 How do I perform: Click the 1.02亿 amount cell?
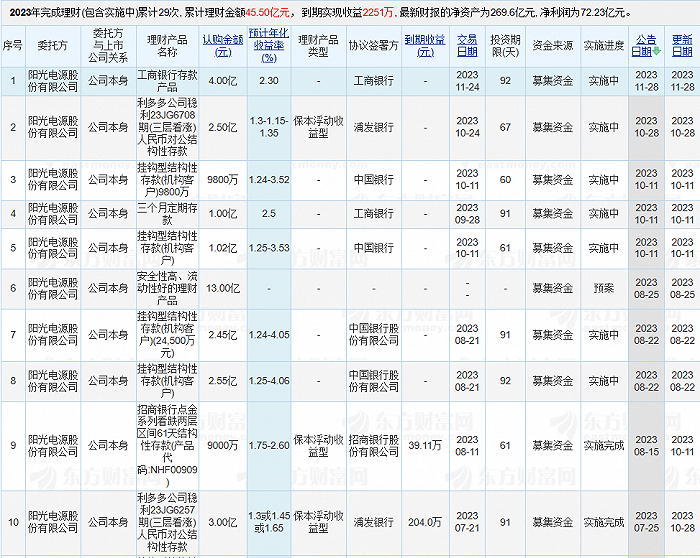coord(223,248)
